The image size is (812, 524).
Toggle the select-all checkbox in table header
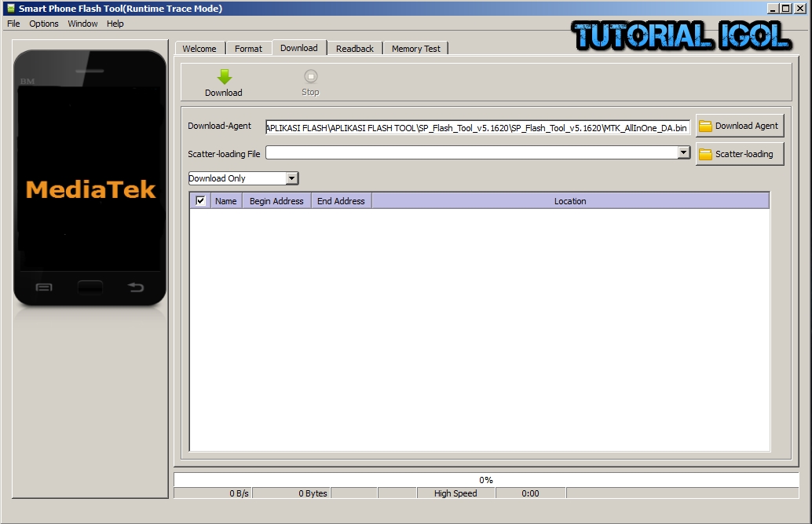(x=200, y=200)
